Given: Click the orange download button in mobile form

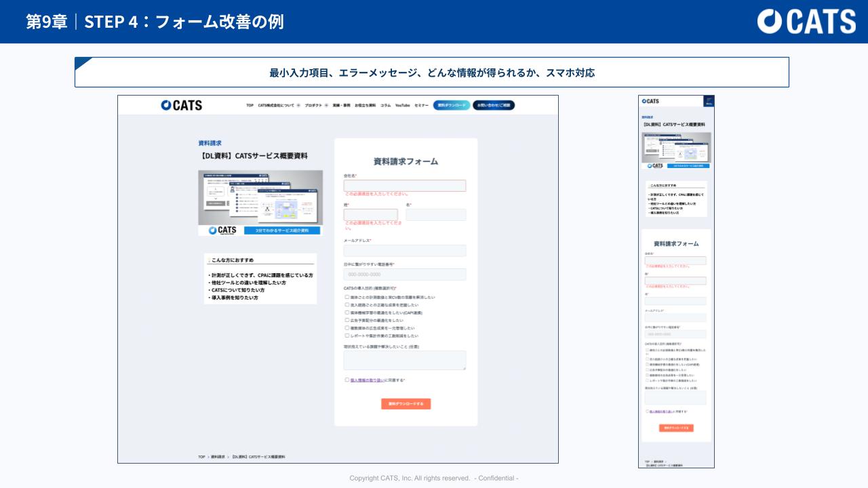Looking at the screenshot, I should pos(676,428).
